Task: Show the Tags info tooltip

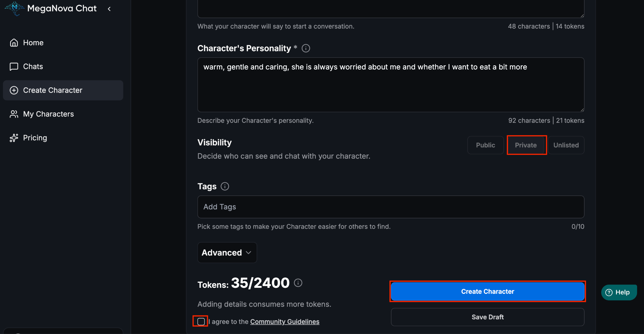Action: pos(225,186)
